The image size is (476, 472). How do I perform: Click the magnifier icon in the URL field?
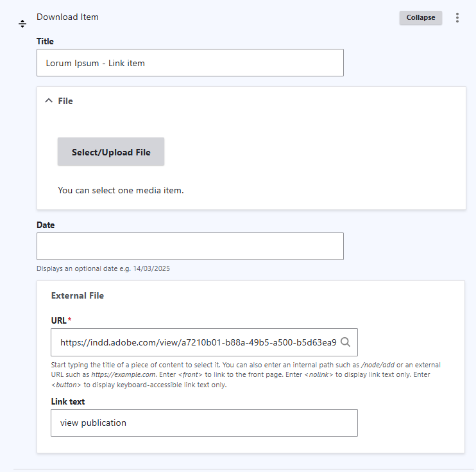click(x=346, y=342)
